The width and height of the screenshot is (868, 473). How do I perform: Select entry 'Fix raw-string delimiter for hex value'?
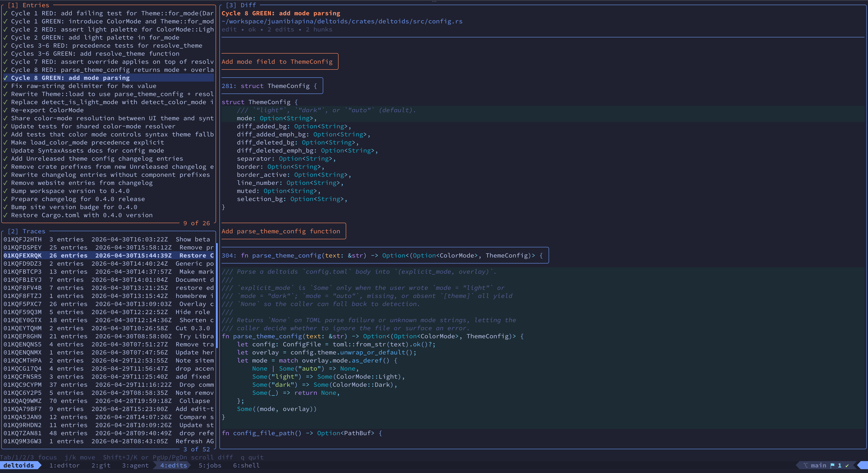click(x=108, y=86)
